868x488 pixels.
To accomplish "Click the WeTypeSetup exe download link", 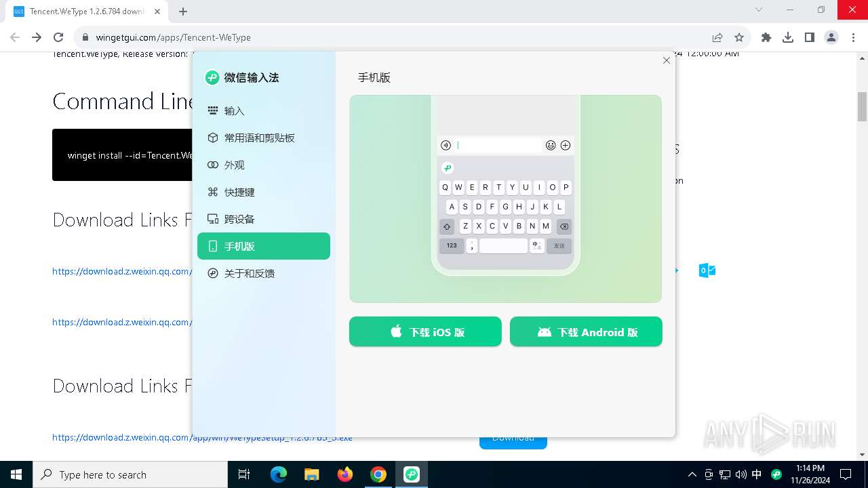I will pyautogui.click(x=202, y=438).
